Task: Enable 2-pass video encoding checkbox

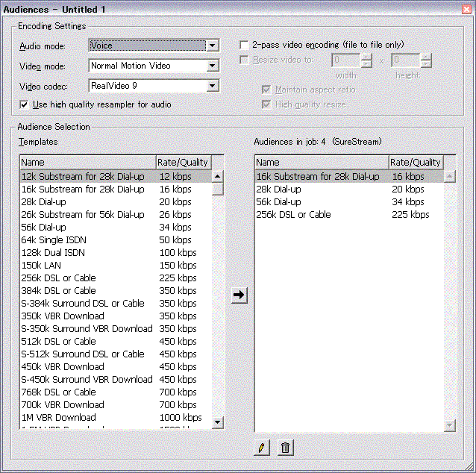Action: (244, 46)
